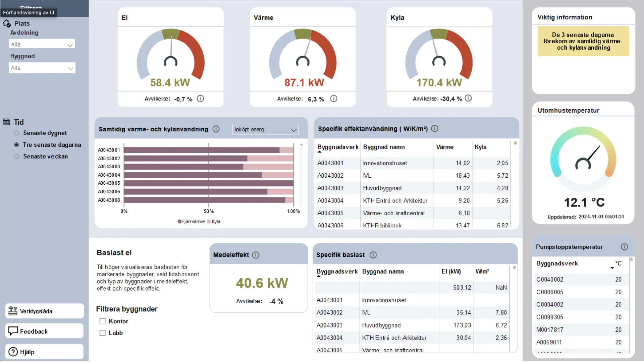
Task: Enable the Kontor building filter
Action: (x=103, y=321)
